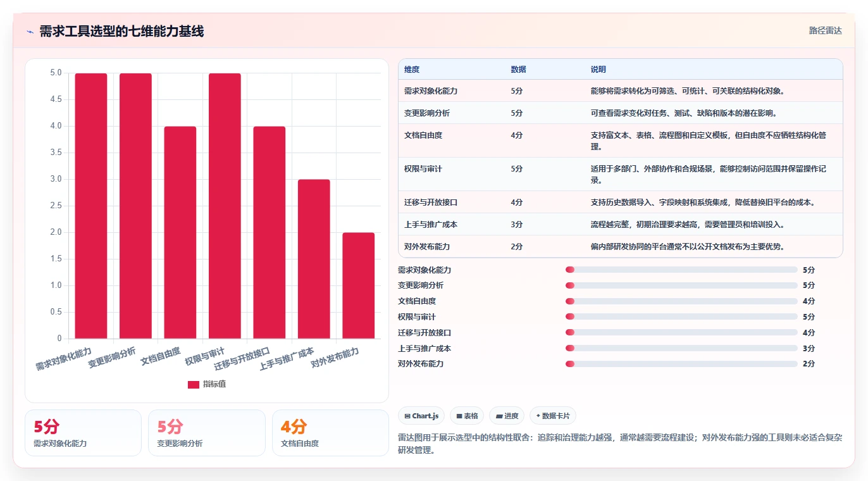Image resolution: width=868 pixels, height=481 pixels.
Task: Select the 表格 tag chip
Action: click(467, 416)
